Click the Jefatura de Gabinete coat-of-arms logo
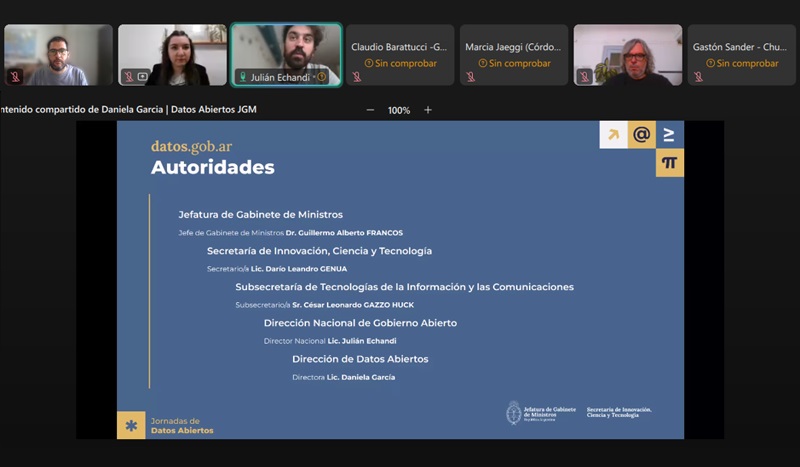 point(513,413)
